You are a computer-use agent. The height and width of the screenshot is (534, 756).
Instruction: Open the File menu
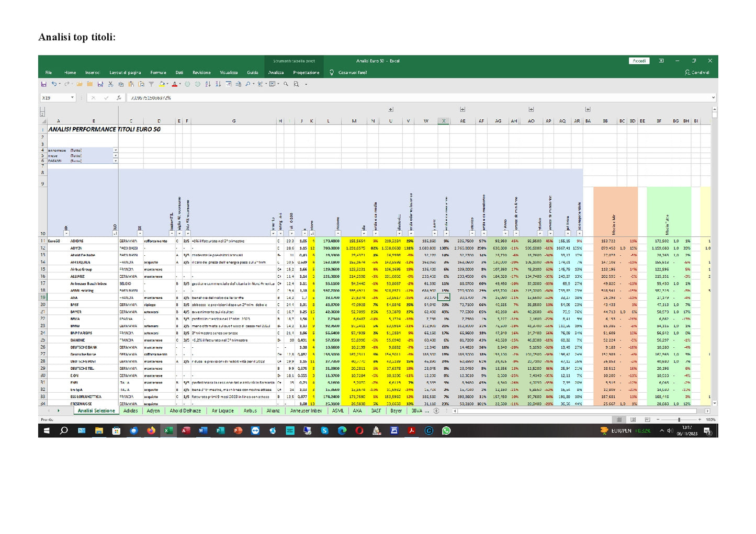click(x=49, y=73)
